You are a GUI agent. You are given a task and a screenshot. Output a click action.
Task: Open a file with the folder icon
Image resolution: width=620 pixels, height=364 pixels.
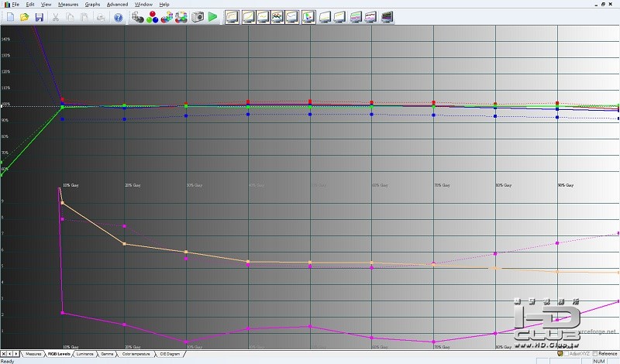[25, 17]
